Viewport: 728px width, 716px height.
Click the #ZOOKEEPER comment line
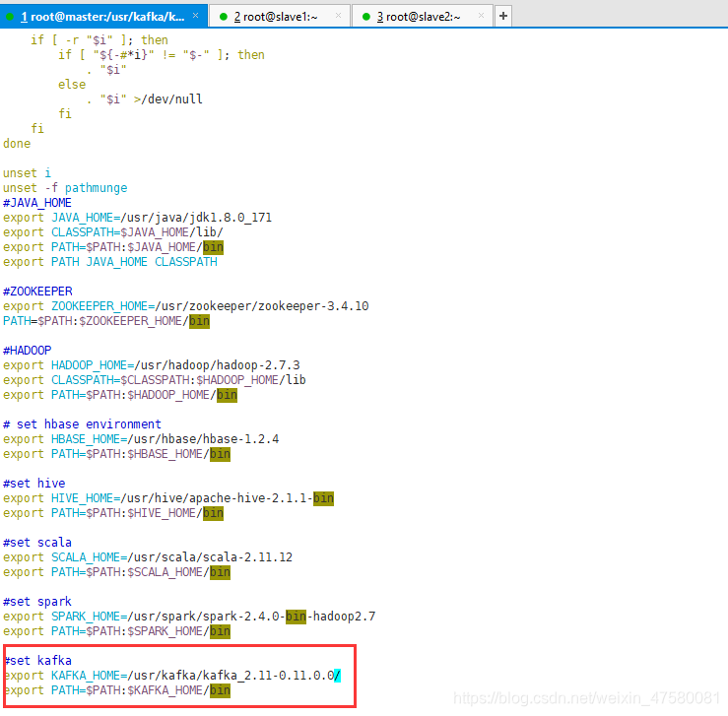pos(37,292)
